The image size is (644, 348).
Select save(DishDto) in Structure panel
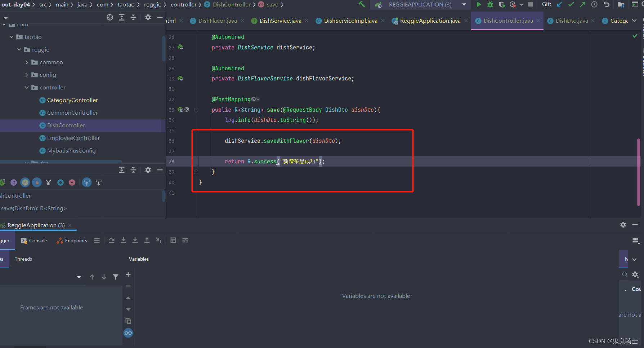click(33, 208)
